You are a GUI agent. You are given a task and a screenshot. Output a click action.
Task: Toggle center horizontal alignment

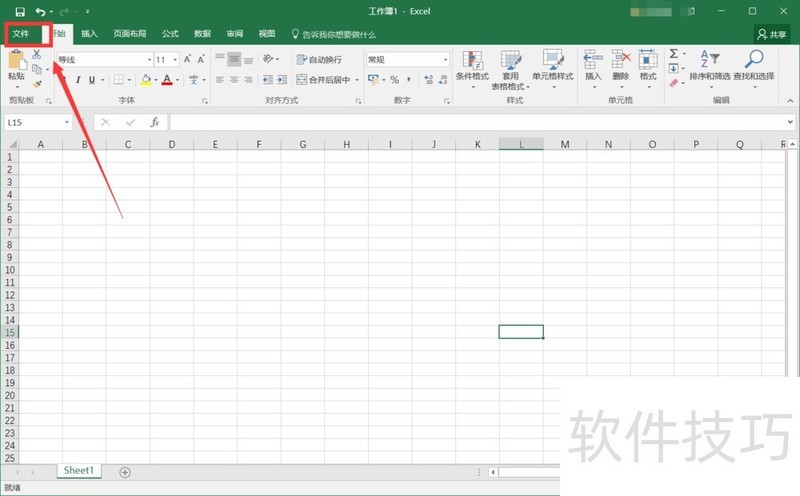click(x=234, y=80)
